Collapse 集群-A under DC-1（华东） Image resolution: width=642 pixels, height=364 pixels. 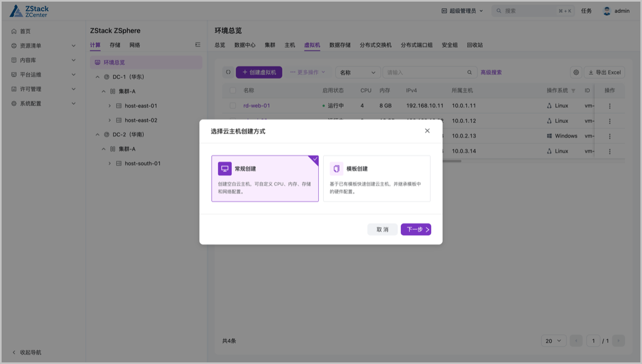104,91
